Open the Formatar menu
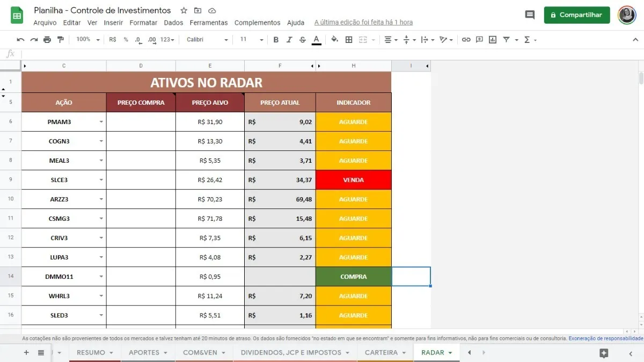Image resolution: width=644 pixels, height=362 pixels. [143, 23]
